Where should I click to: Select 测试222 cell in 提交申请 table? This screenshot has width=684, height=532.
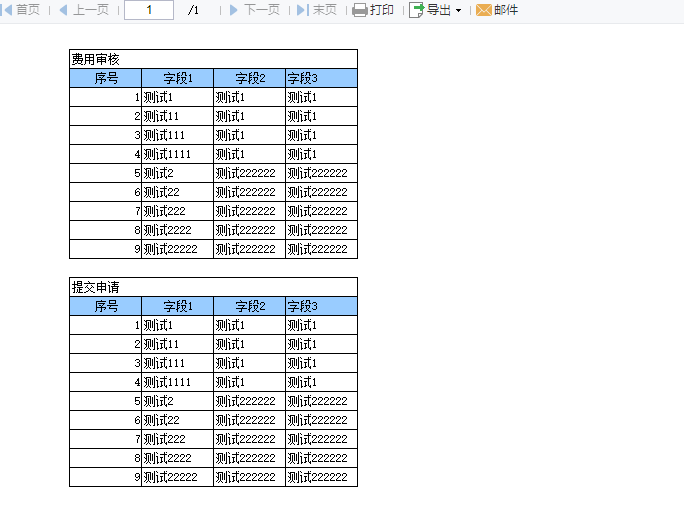click(178, 439)
